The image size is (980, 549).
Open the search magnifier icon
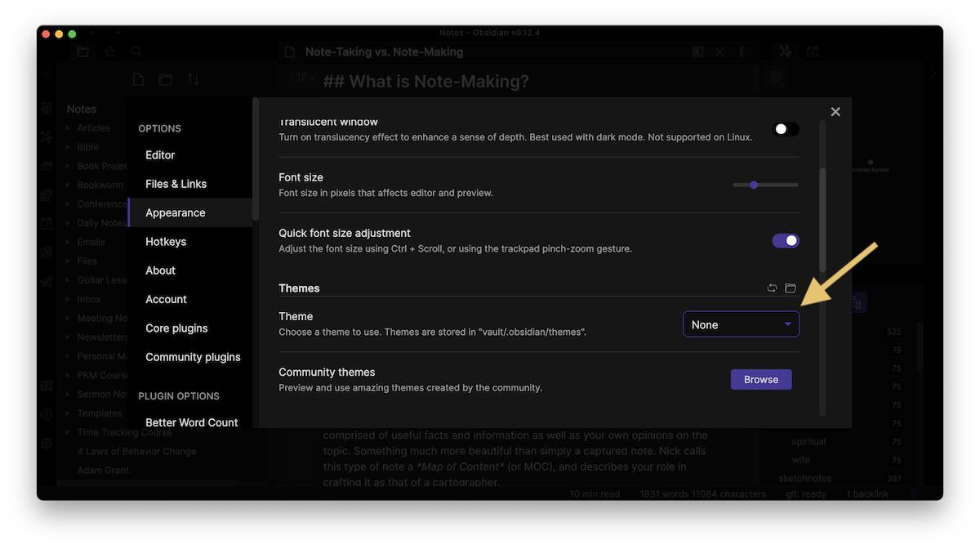(136, 51)
